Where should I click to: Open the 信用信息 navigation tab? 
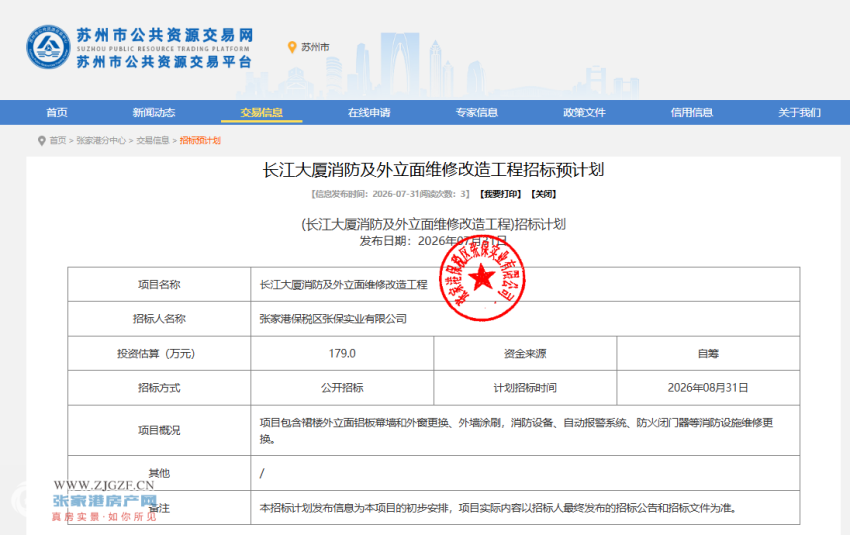coord(692,113)
